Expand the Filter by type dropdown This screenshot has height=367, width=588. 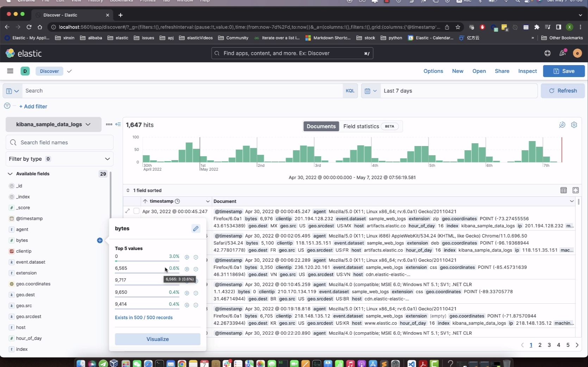pyautogui.click(x=107, y=159)
